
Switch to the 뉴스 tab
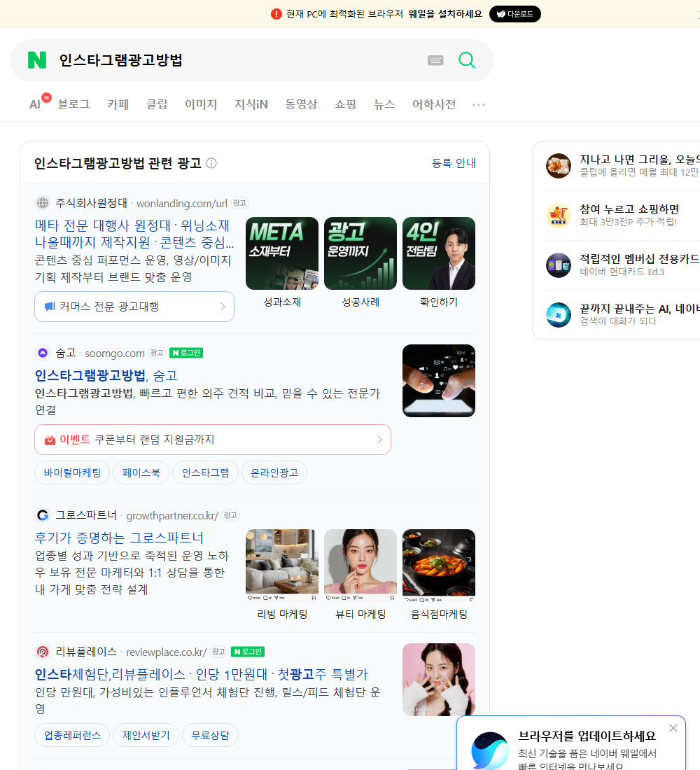click(x=384, y=104)
